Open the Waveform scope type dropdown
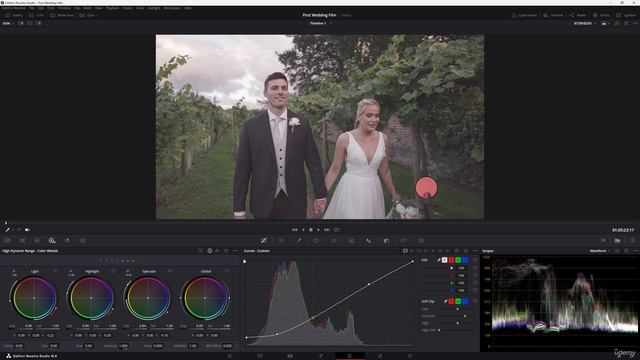 click(599, 251)
